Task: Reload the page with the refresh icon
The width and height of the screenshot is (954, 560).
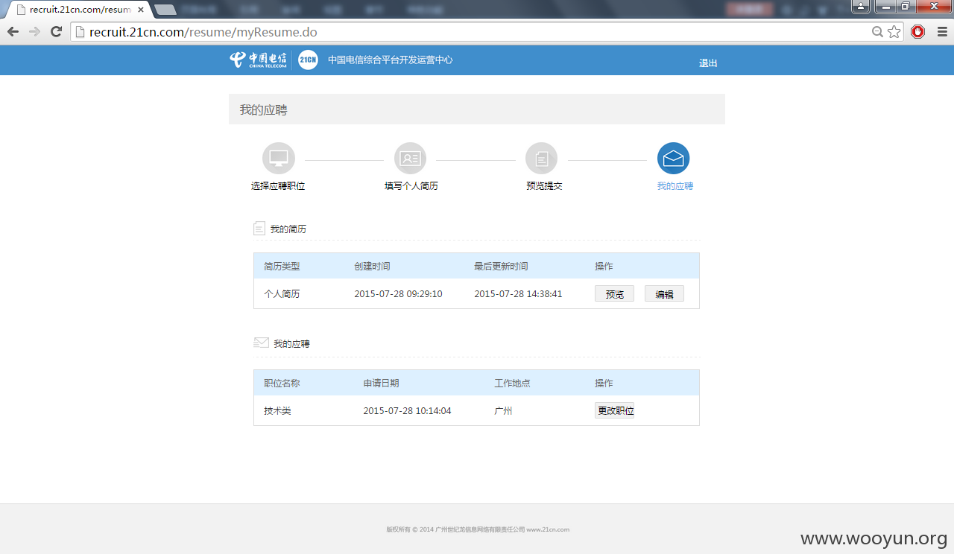Action: coord(56,32)
